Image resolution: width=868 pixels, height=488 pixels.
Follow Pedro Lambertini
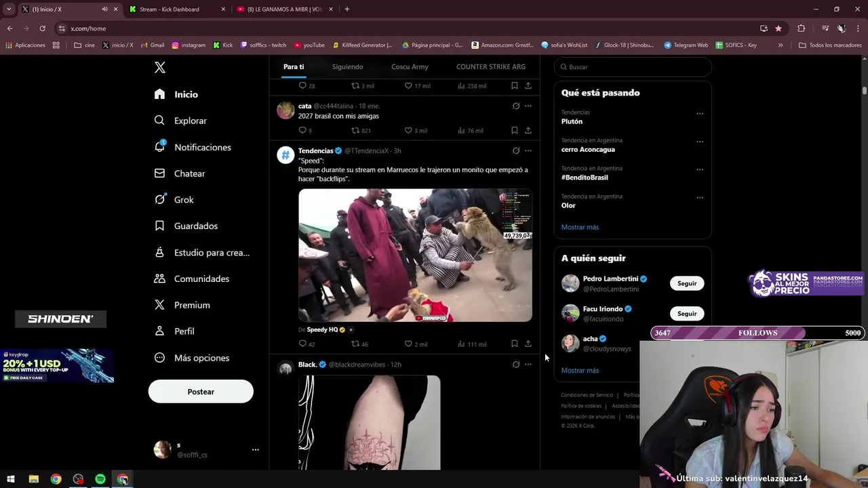[687, 283]
